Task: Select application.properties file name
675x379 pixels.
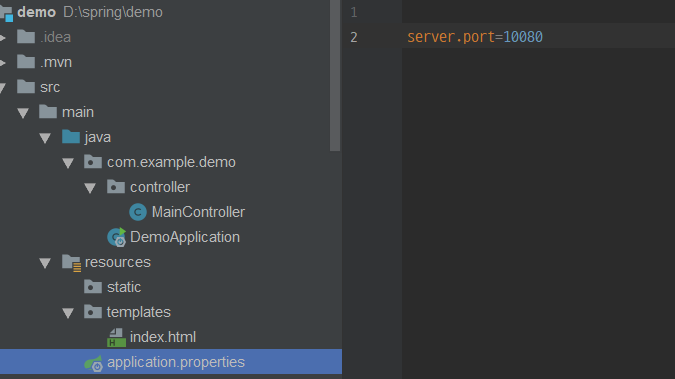Action: coord(176,363)
